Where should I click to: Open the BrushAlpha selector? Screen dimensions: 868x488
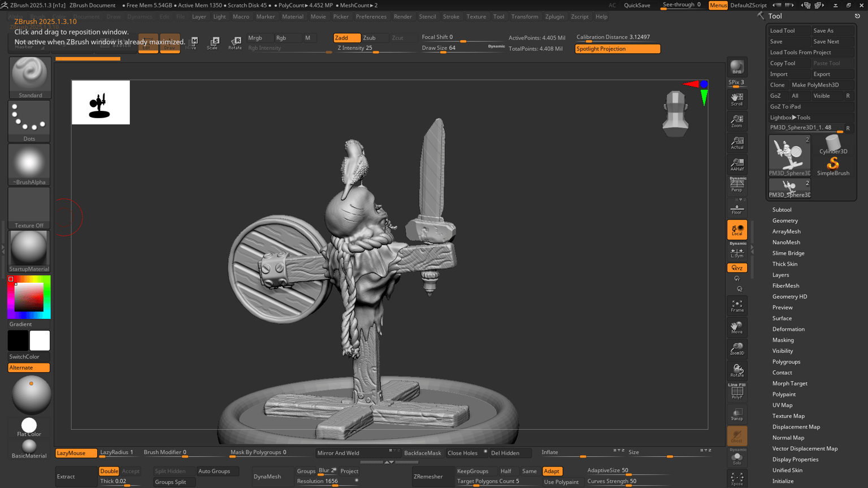click(x=29, y=165)
